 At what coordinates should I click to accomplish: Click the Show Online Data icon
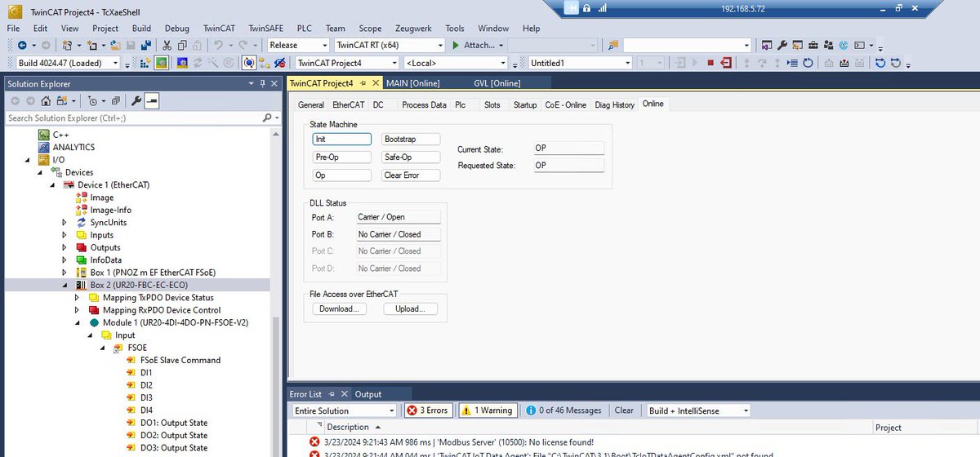248,63
